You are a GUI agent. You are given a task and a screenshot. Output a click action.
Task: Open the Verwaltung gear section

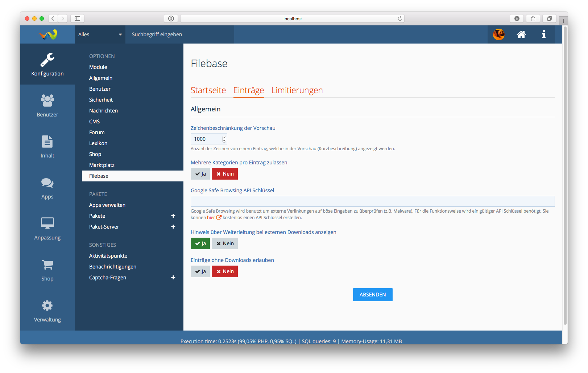(x=47, y=311)
